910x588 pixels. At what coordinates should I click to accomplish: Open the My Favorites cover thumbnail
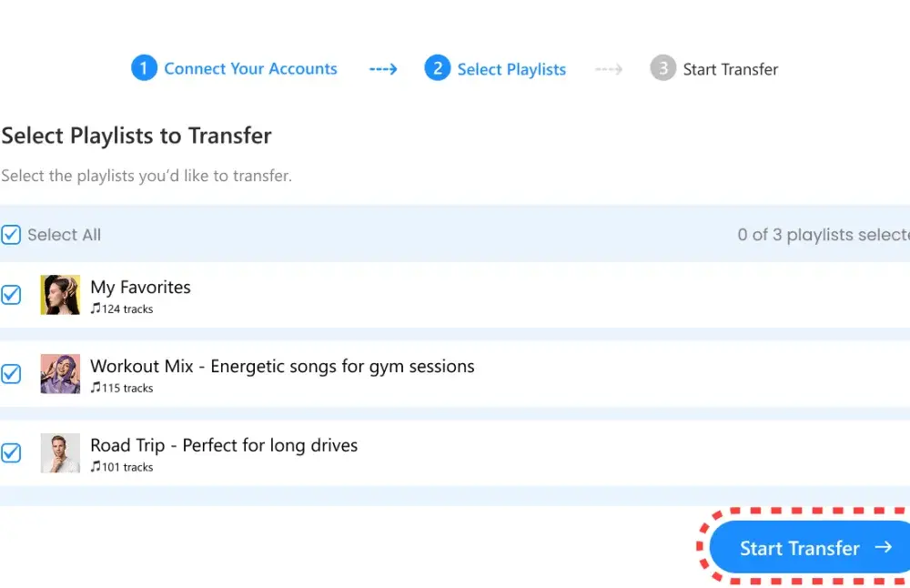[60, 295]
